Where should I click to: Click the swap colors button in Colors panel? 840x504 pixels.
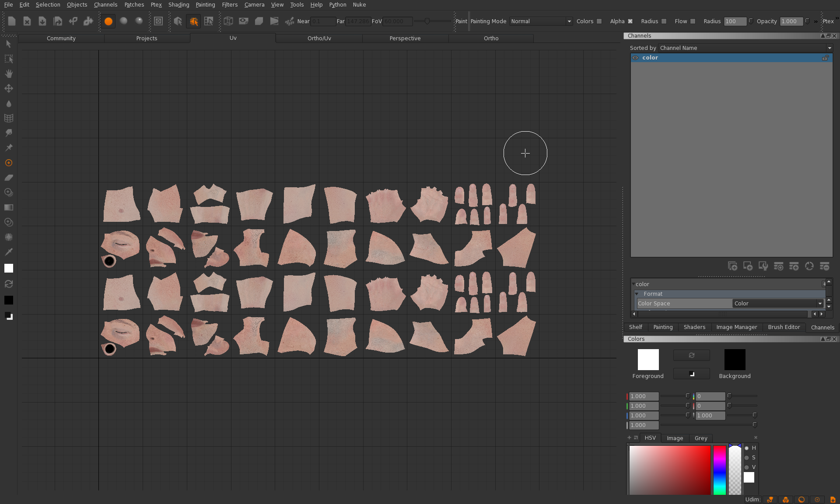(691, 355)
